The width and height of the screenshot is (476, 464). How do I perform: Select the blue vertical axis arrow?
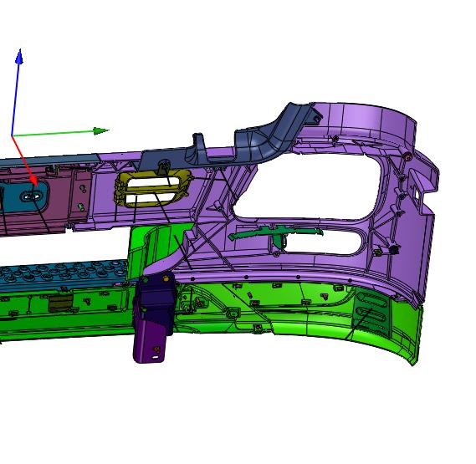pos(16,92)
